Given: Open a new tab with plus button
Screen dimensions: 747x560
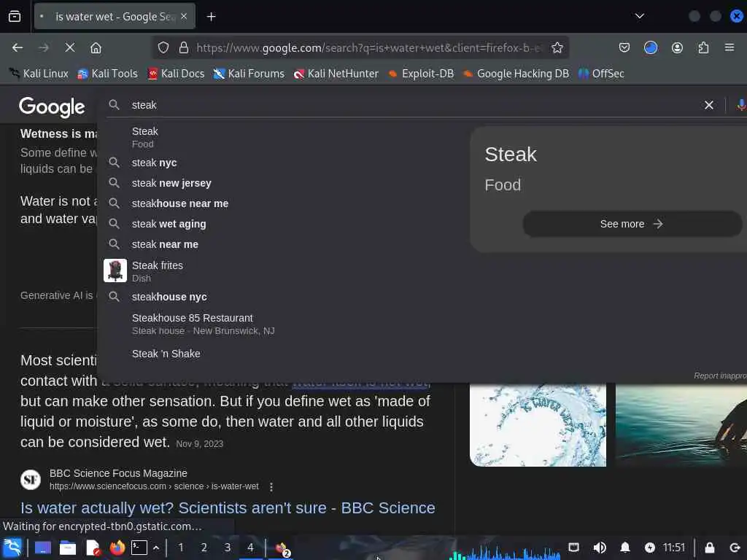Looking at the screenshot, I should (x=211, y=17).
